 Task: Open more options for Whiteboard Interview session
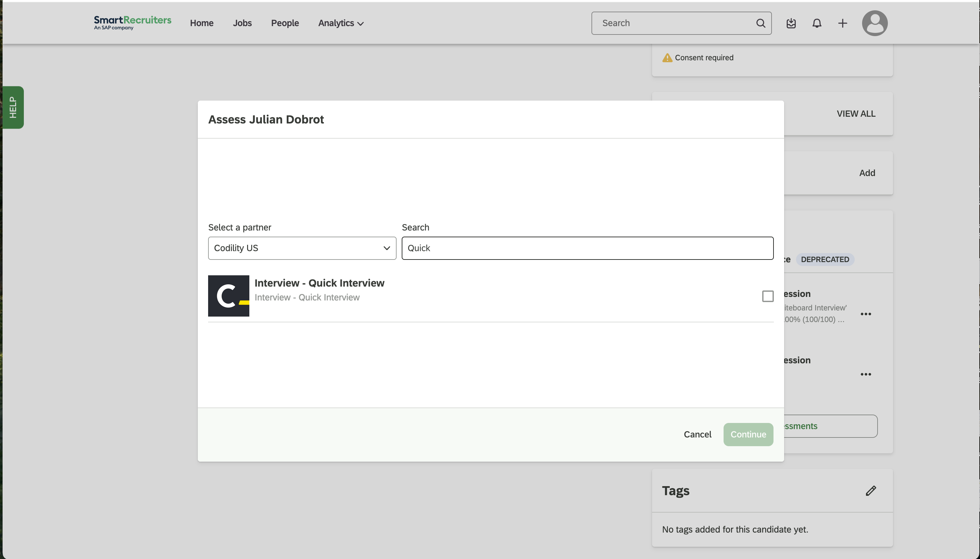pos(866,314)
